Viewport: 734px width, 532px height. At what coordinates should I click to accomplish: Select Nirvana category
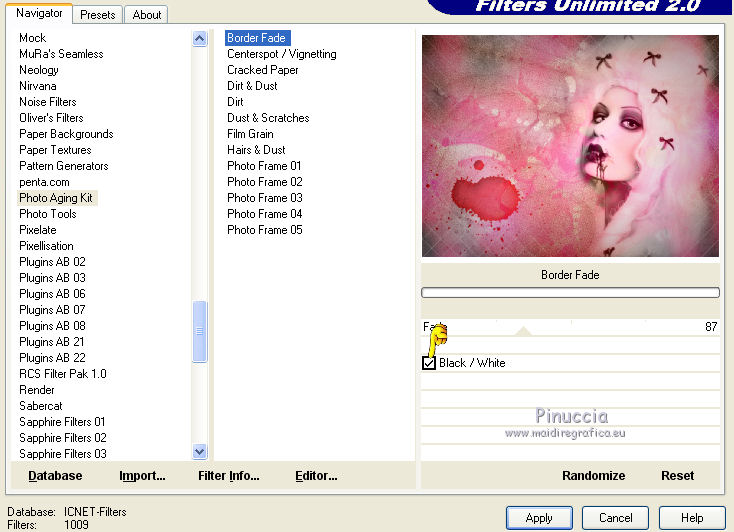point(37,86)
